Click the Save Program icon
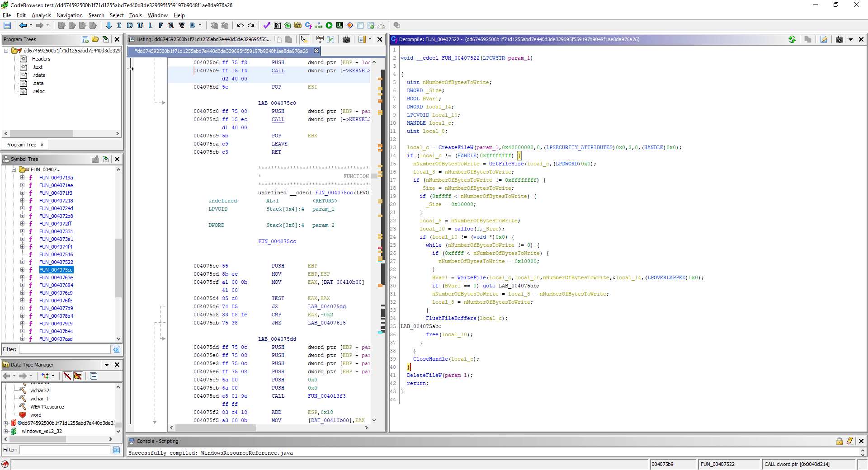This screenshot has height=470, width=868. [x=7, y=25]
